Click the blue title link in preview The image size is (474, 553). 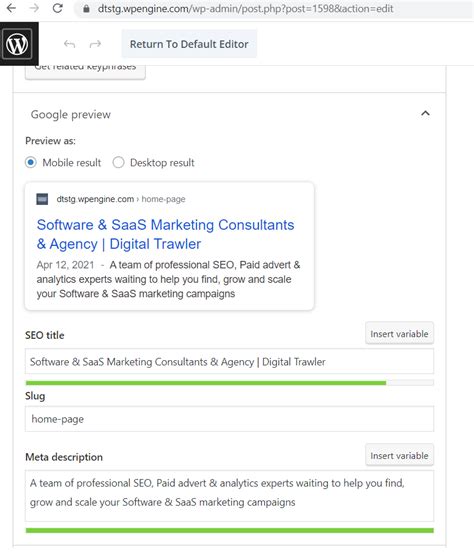point(165,234)
